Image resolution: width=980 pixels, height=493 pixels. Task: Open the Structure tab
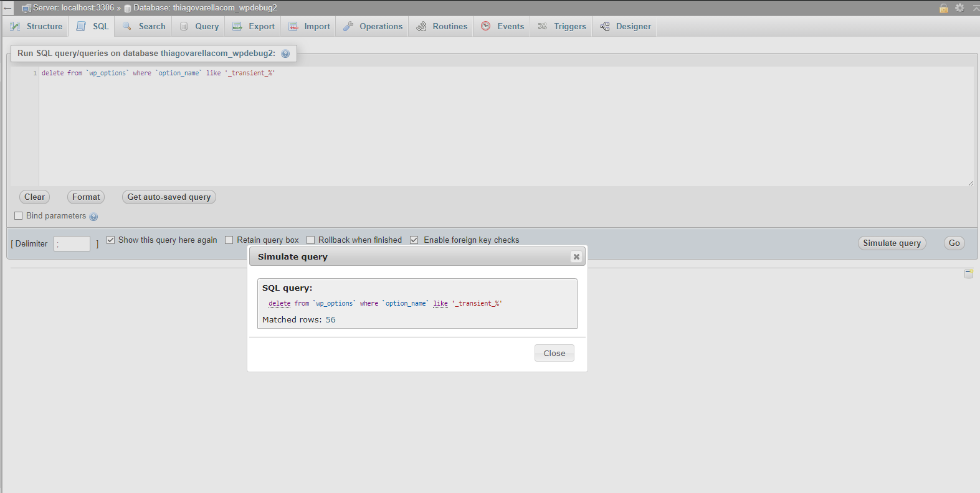(x=37, y=26)
